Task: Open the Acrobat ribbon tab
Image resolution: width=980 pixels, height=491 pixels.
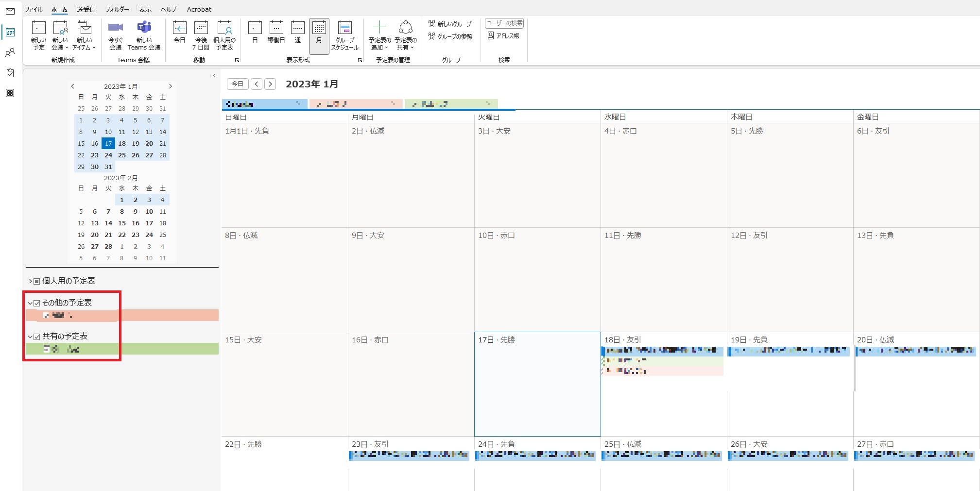Action: coord(199,9)
